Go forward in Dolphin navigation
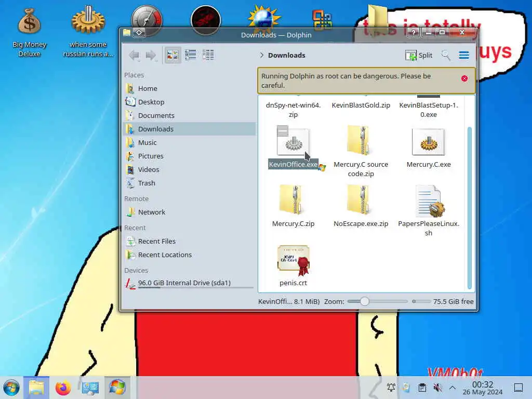532x399 pixels. pos(151,55)
